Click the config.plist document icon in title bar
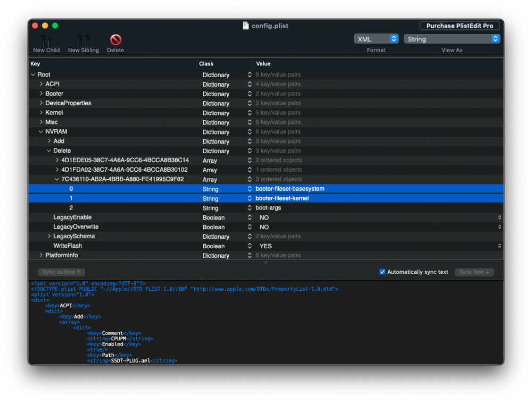This screenshot has width=532, height=402. point(246,26)
